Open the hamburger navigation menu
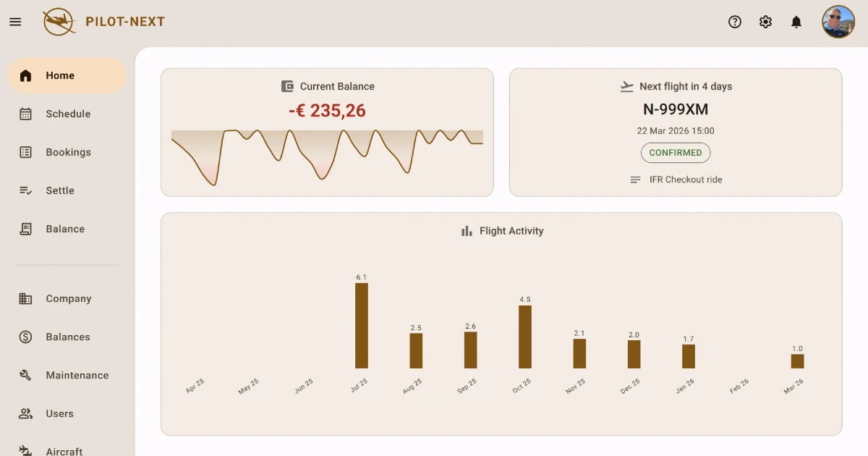This screenshot has height=456, width=868. (x=15, y=22)
